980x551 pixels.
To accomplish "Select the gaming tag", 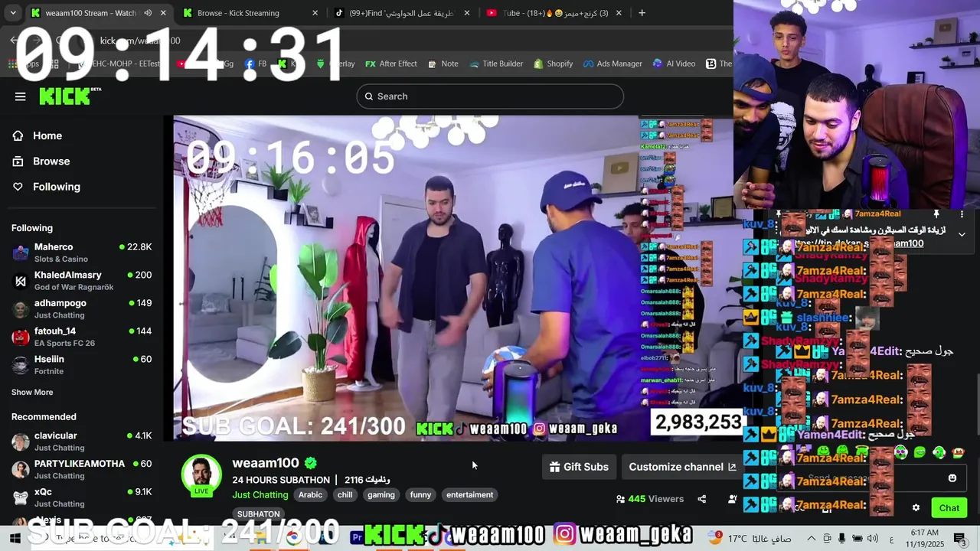I will [381, 495].
